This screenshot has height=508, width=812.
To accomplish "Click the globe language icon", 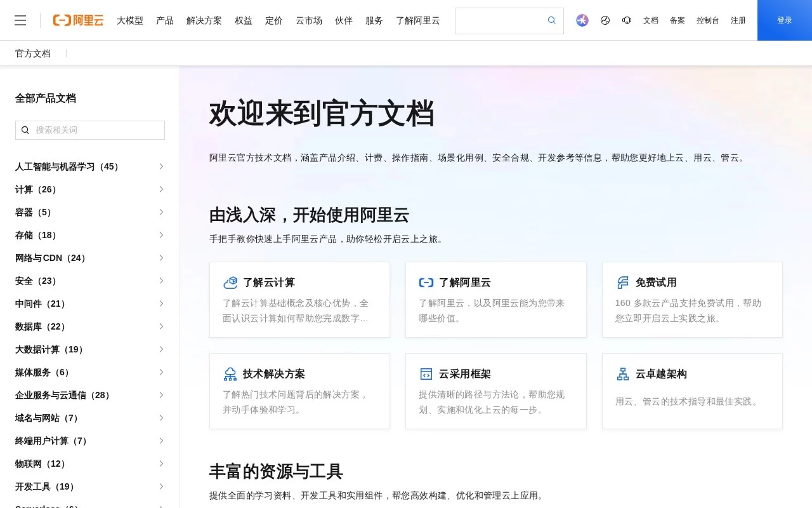I will (605, 20).
